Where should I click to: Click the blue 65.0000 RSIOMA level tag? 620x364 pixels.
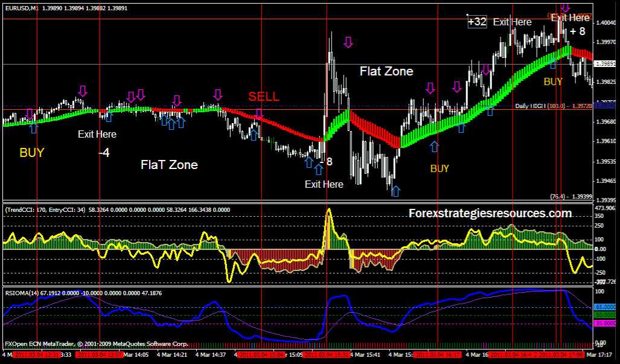click(x=606, y=307)
